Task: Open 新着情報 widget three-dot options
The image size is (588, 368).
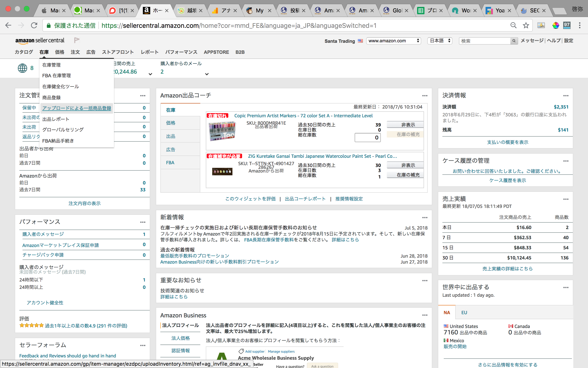Action: point(425,218)
